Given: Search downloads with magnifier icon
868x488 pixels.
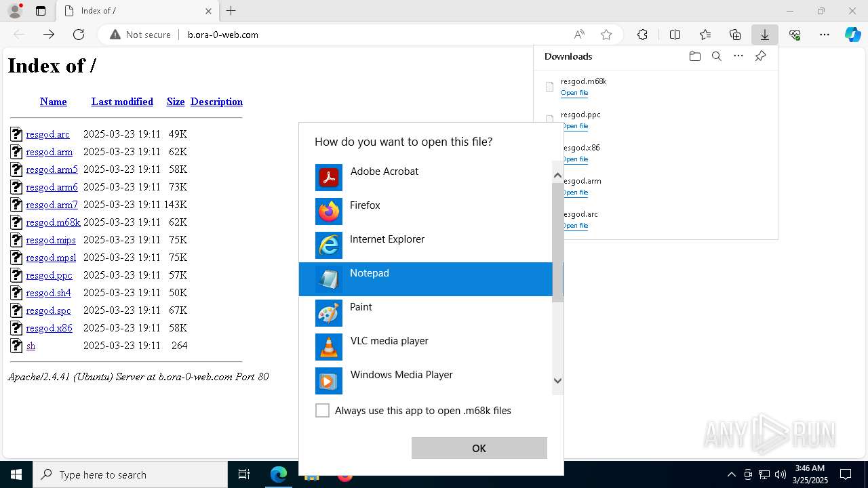Looking at the screenshot, I should pos(716,56).
